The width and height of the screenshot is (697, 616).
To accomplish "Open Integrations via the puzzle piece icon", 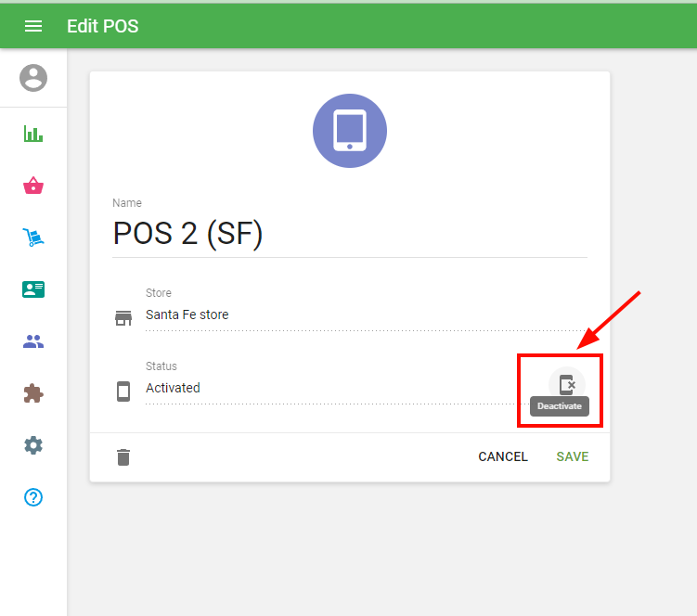I will [x=33, y=393].
